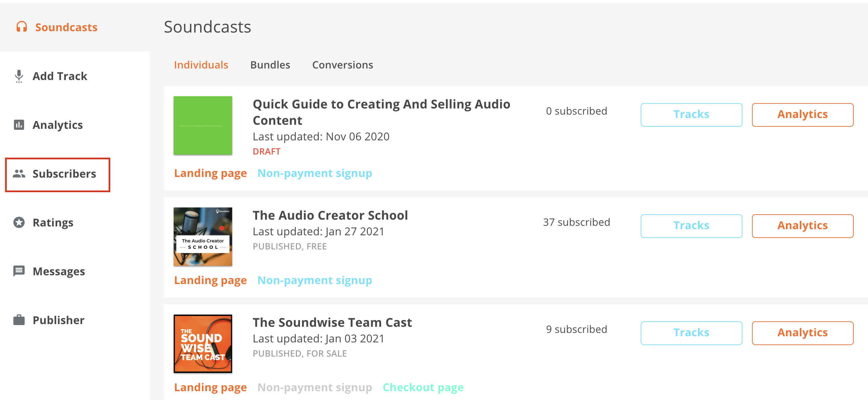Click the microphone Add Track icon
The height and width of the screenshot is (400, 868).
pyautogui.click(x=19, y=76)
